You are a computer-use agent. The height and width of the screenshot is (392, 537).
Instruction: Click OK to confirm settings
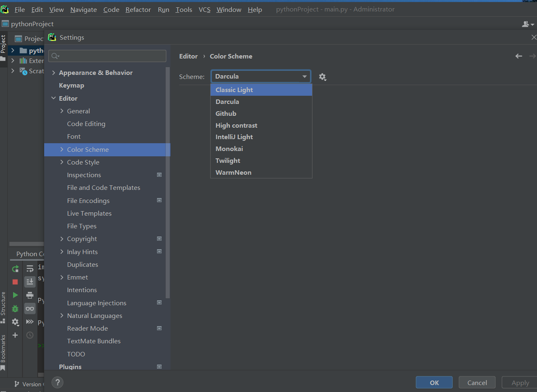click(434, 383)
